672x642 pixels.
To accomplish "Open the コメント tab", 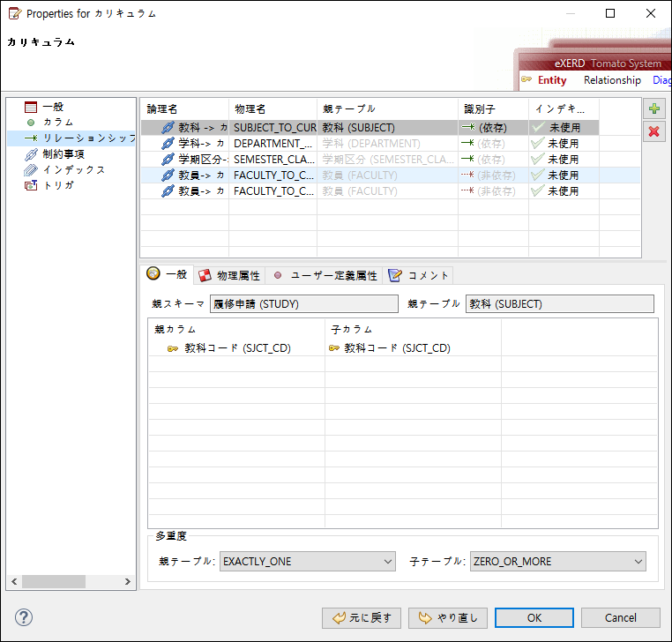I will [x=419, y=275].
